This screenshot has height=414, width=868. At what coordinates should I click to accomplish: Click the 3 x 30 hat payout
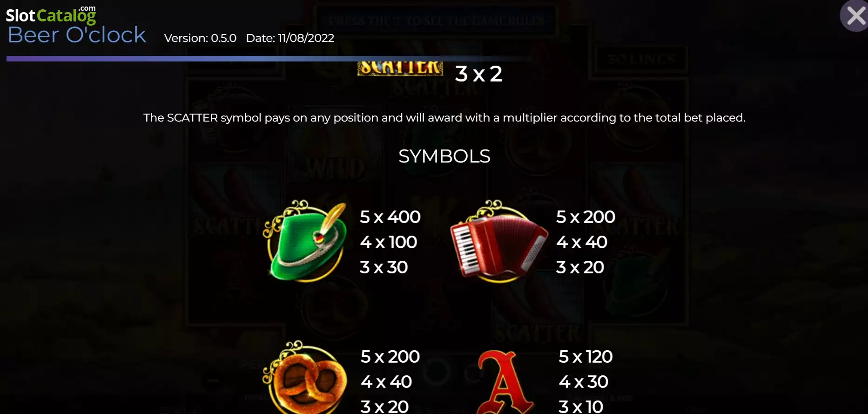tap(384, 267)
